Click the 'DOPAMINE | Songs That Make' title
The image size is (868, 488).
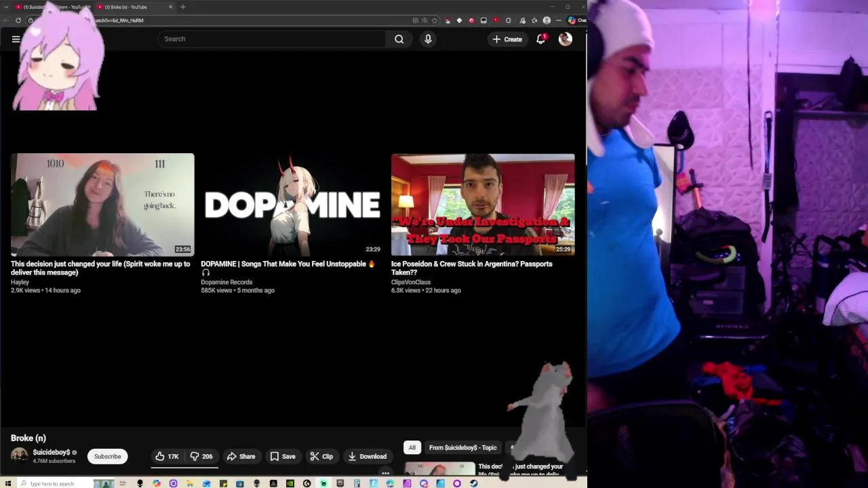coord(288,268)
